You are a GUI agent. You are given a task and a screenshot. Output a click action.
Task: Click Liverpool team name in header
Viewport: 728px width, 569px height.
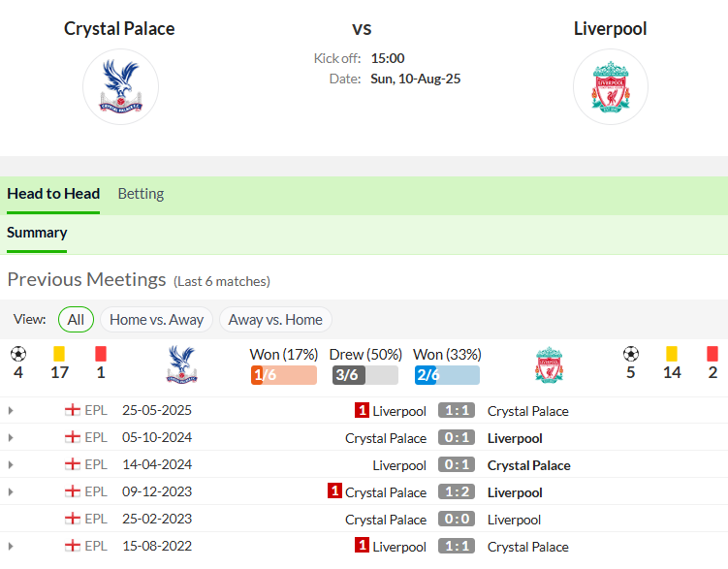point(610,29)
